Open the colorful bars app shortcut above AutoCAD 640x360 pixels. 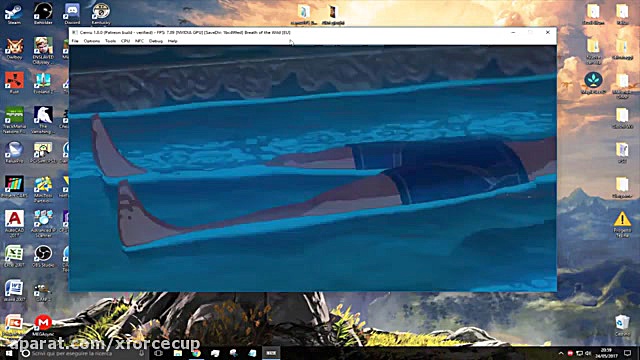(x=14, y=187)
